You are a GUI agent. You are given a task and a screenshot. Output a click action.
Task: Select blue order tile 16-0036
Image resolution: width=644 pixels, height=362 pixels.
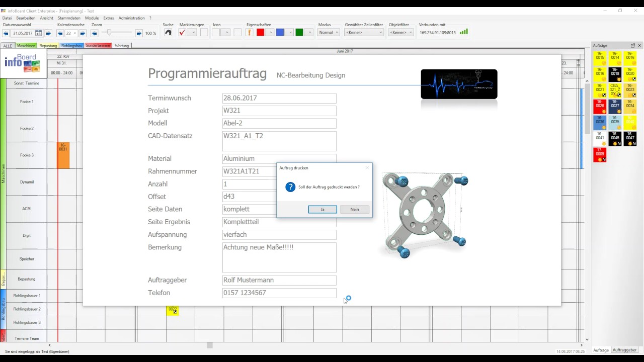pos(600,123)
